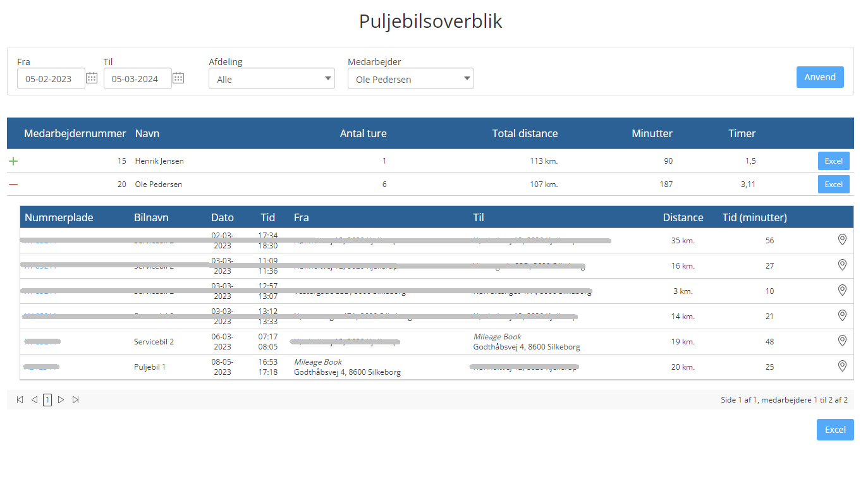Image resolution: width=868 pixels, height=479 pixels.
Task: Show map location for 3 km trip
Action: 842,290
